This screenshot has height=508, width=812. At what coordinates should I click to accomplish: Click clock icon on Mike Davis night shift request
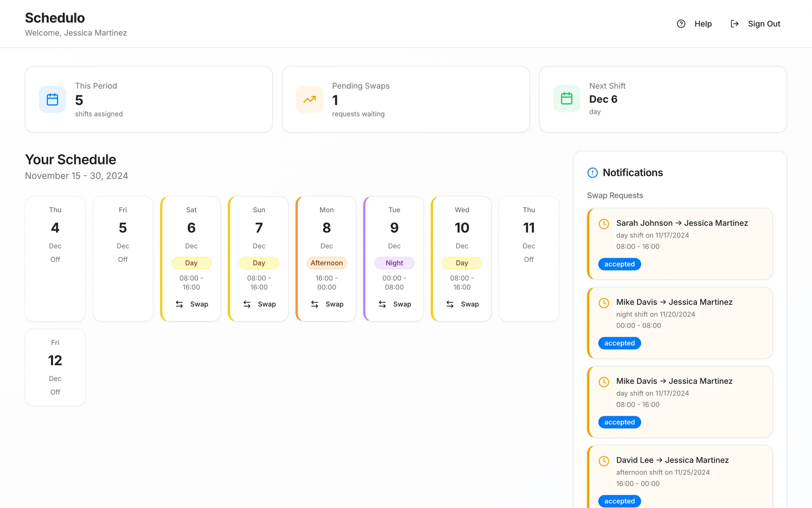604,303
